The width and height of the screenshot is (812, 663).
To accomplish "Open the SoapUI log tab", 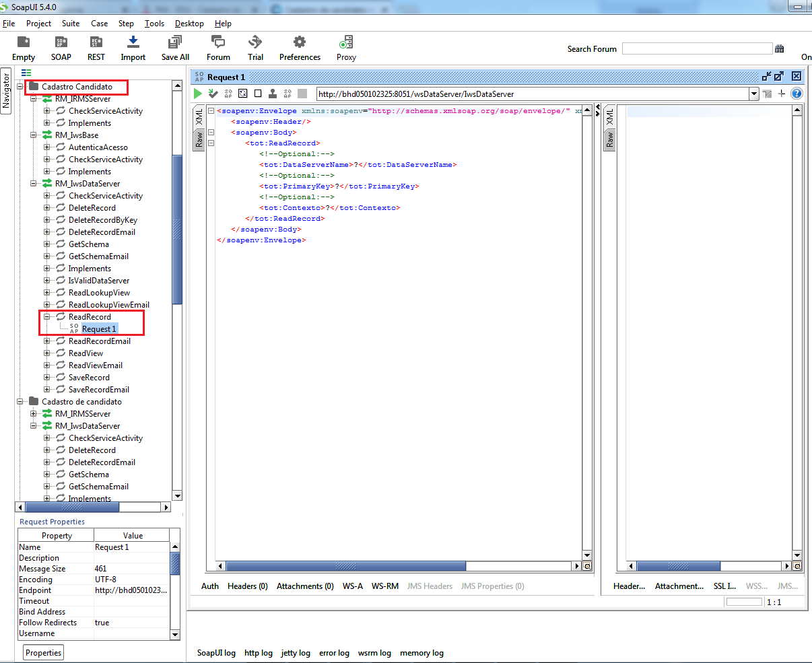I will 216,653.
